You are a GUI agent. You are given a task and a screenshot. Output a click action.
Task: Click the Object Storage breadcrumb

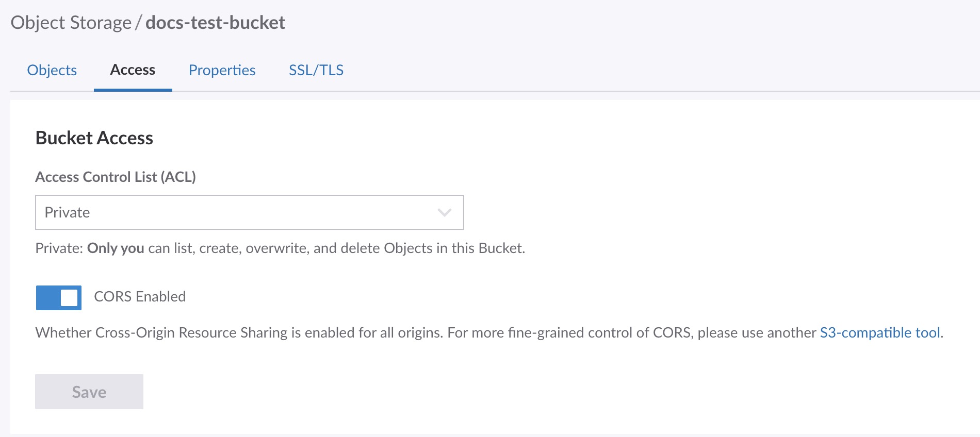click(x=71, y=23)
